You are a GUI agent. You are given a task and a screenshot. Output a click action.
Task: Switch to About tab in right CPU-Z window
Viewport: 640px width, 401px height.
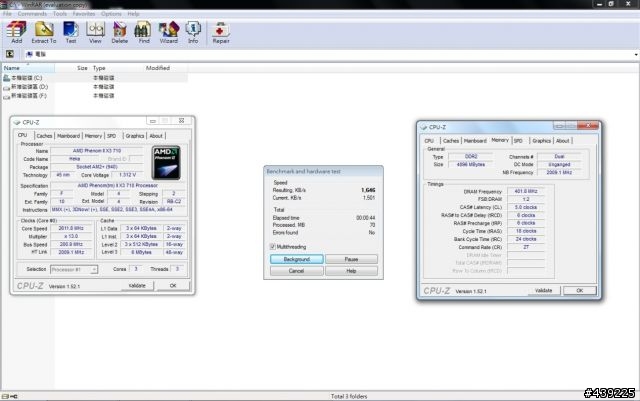pos(562,141)
